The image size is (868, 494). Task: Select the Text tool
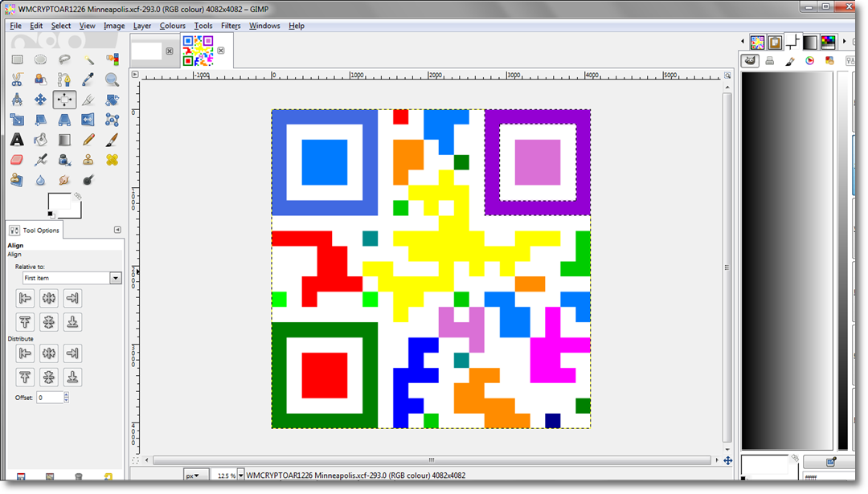point(17,140)
